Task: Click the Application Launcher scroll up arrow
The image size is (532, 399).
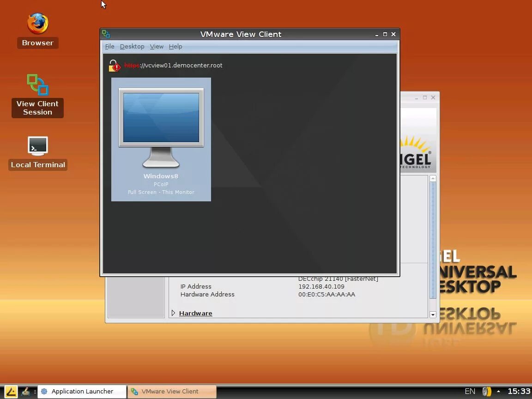Action: [433, 178]
